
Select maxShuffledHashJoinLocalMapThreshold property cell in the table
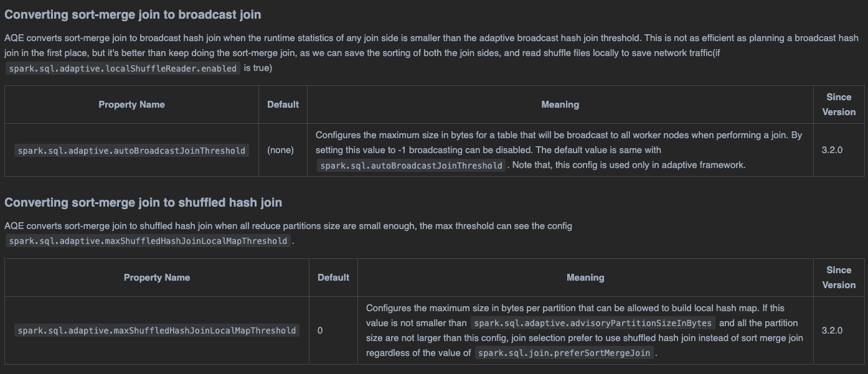coord(157,330)
